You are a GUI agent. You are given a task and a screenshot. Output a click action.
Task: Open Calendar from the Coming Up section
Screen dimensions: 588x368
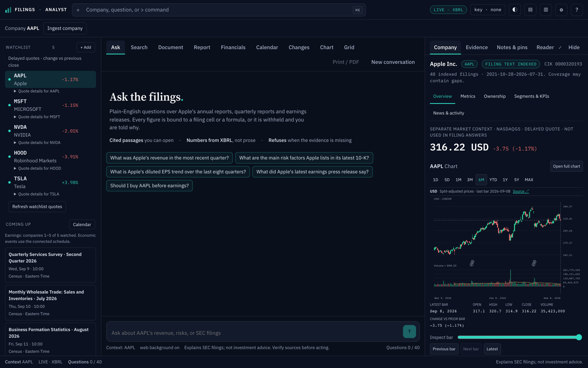82,224
